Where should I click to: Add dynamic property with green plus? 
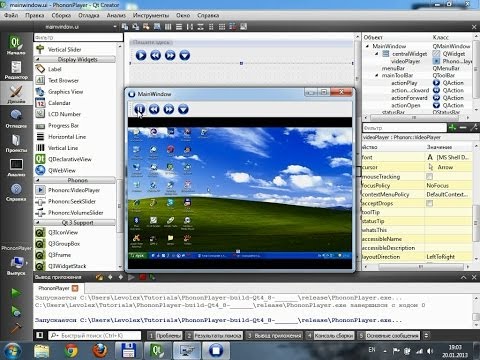point(452,127)
